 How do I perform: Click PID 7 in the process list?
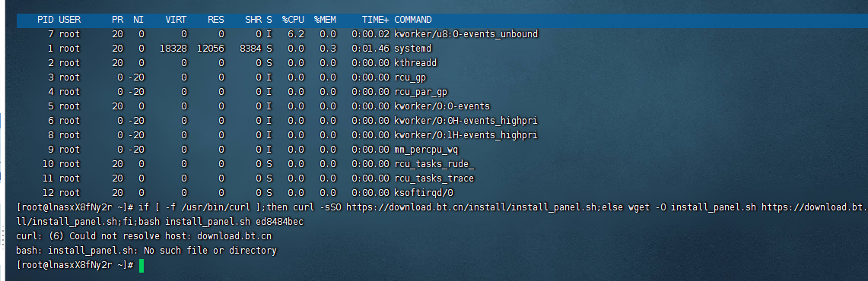point(51,34)
